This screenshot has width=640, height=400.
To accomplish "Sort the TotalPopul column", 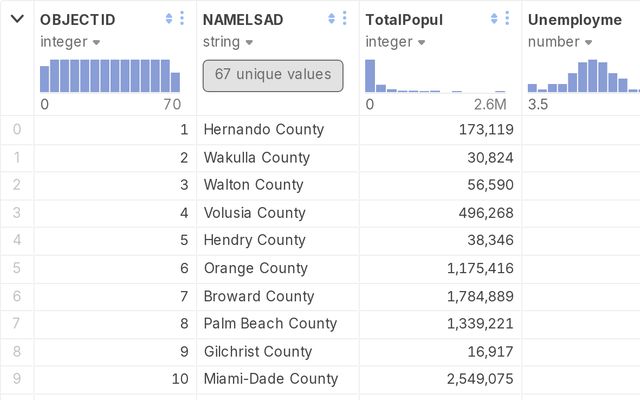I will [495, 19].
